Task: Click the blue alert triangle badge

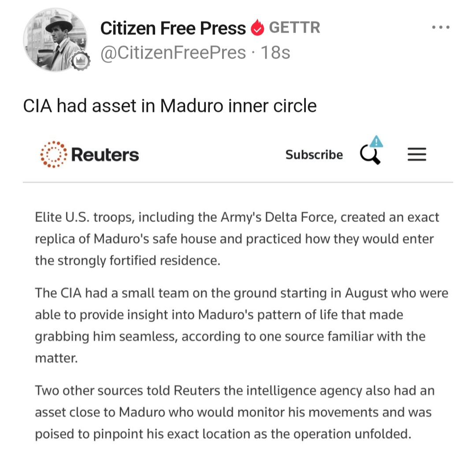Action: click(376, 142)
